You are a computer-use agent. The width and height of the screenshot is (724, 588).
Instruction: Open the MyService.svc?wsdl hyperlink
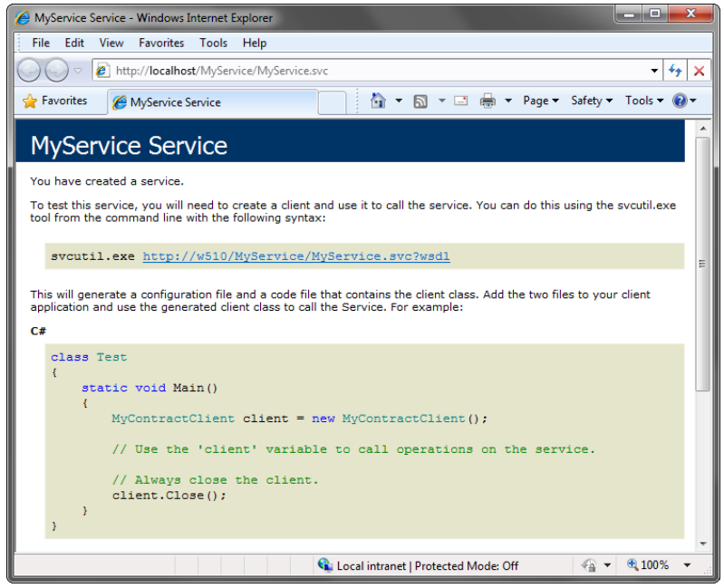[x=295, y=256]
